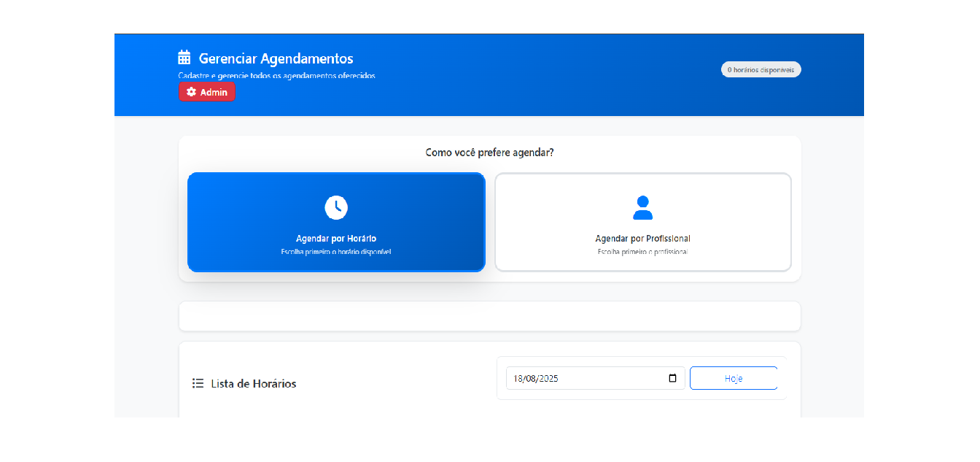Click the Gerenciar Agendamentos title
The width and height of the screenshot is (980, 462).
pos(276,58)
